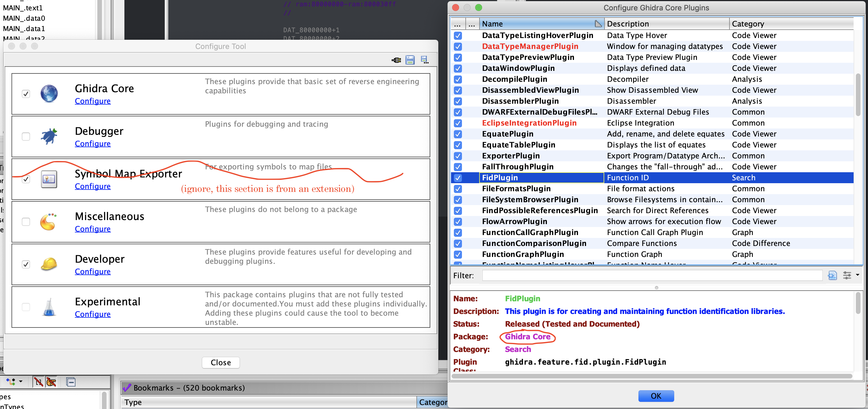
Task: Click into the Filter text field
Action: (652, 275)
